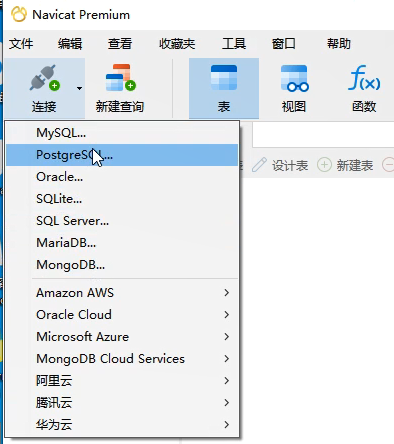Open the View (查看) menu
This screenshot has width=394, height=444.
120,44
